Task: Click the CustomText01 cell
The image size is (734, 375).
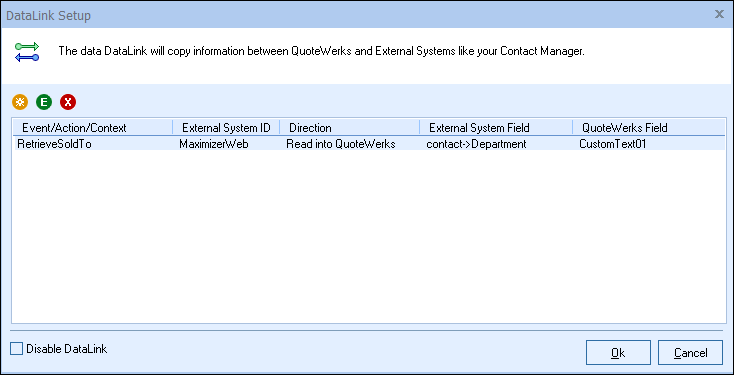Action: click(612, 144)
